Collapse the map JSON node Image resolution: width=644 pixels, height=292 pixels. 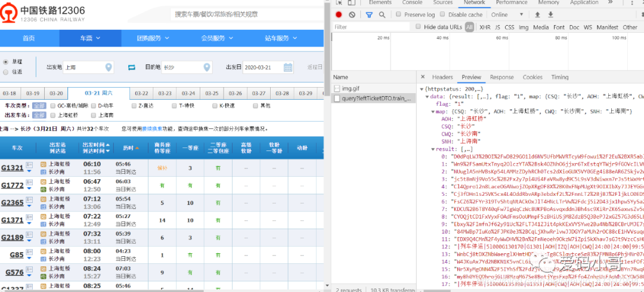[x=433, y=112]
